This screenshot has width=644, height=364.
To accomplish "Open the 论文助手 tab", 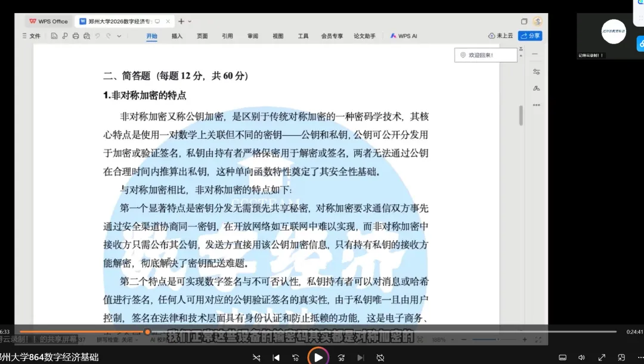I will coord(365,36).
